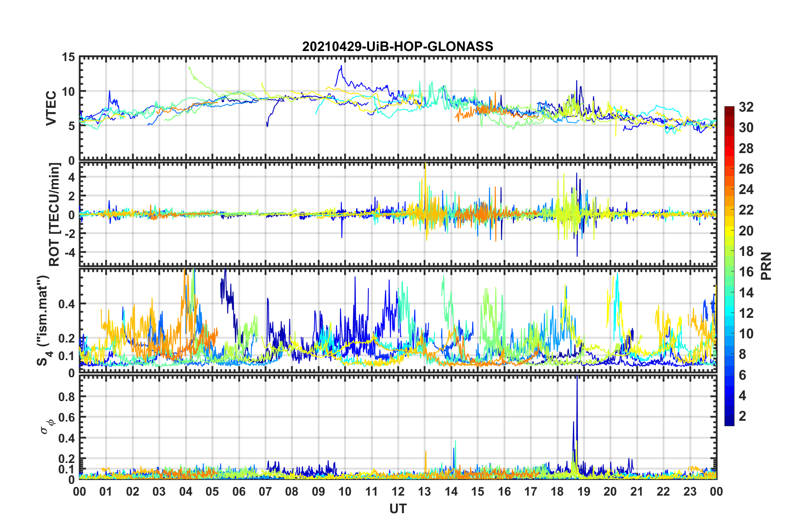Click colorbar tick label 32

tap(746, 107)
